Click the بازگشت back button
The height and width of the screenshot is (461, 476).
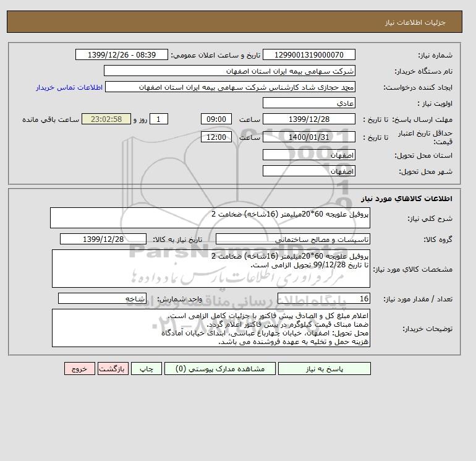[x=113, y=369]
